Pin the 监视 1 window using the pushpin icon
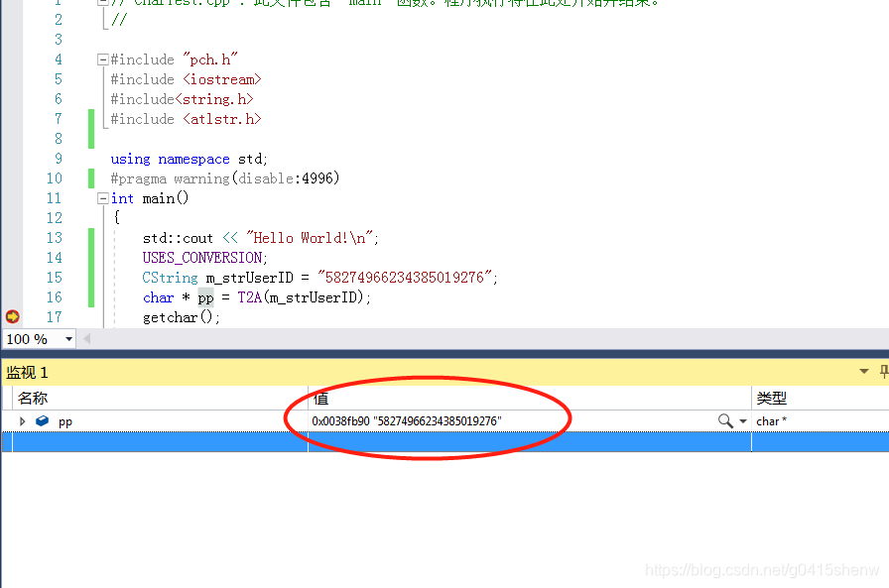 coord(881,371)
